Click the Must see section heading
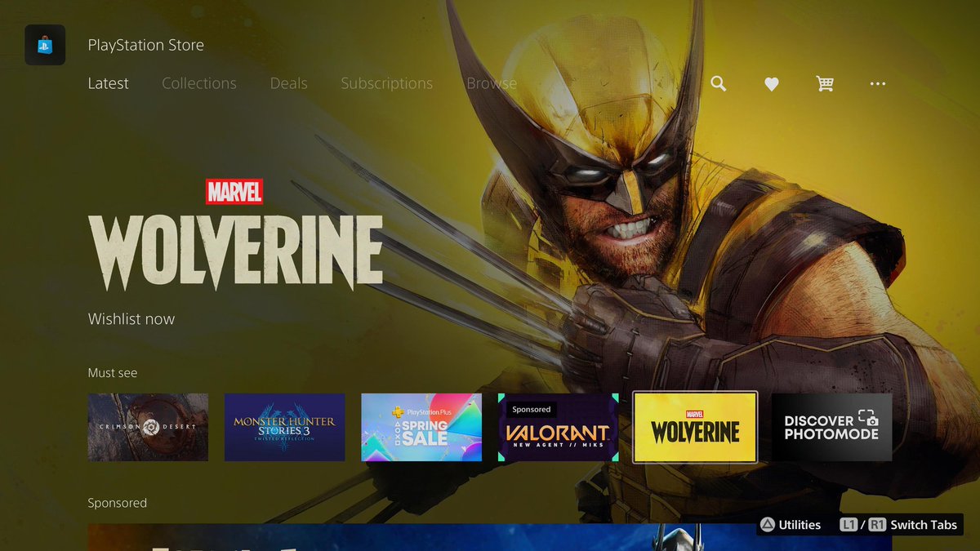 point(113,373)
